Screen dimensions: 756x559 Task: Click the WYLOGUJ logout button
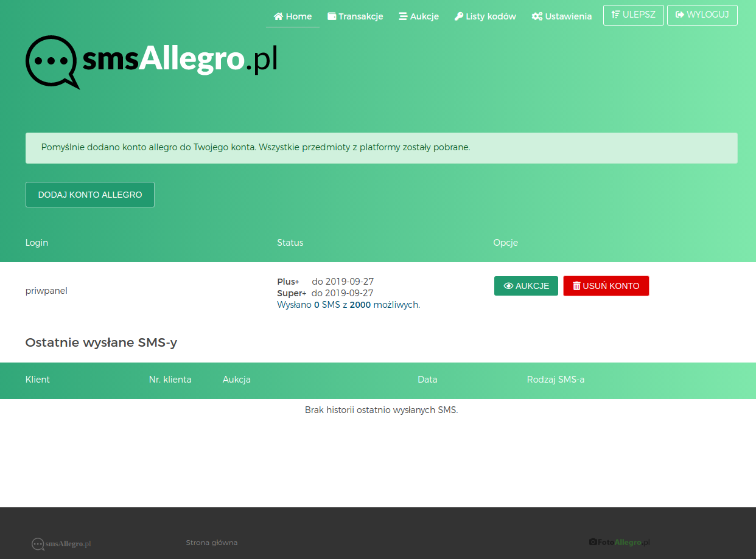pyautogui.click(x=702, y=15)
